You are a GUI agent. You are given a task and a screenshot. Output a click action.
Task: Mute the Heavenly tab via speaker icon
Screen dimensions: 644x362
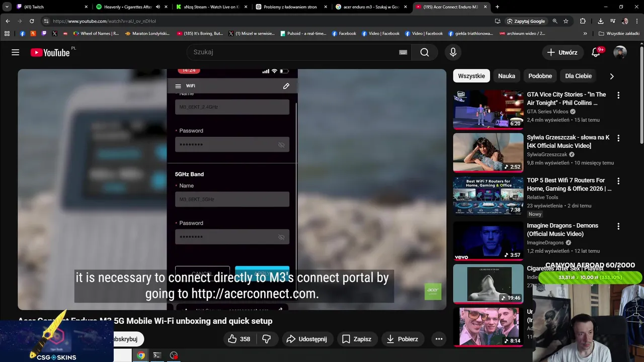tap(158, 7)
